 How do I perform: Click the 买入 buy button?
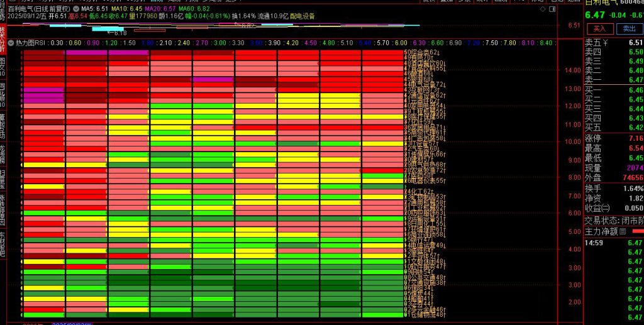[x=599, y=28]
